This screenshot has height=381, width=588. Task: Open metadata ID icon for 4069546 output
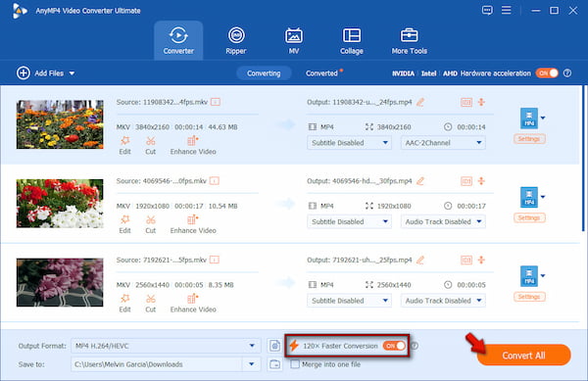(x=466, y=181)
